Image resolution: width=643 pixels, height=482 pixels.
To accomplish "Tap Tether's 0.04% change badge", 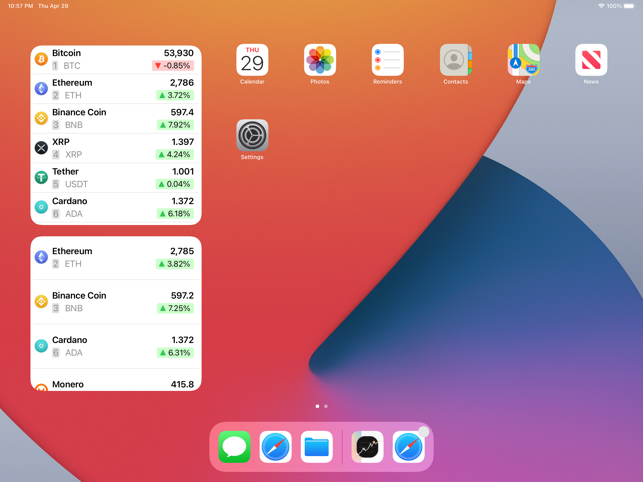I will (175, 184).
